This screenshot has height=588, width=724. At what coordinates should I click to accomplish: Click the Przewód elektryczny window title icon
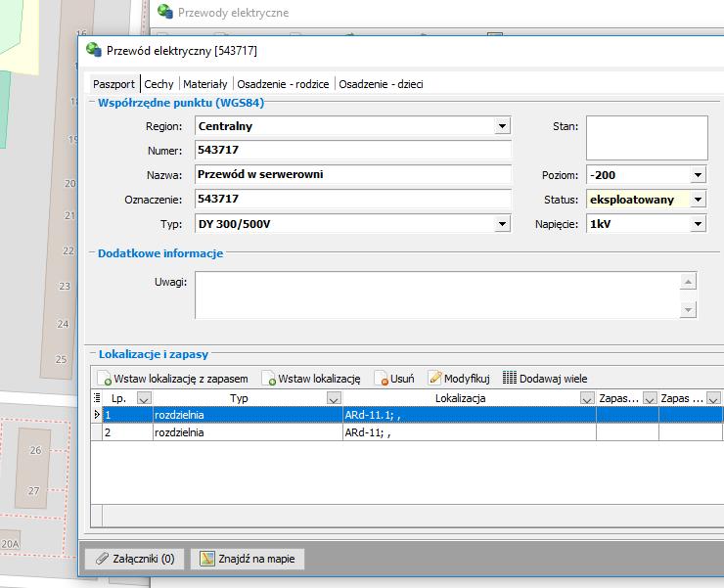coord(94,50)
